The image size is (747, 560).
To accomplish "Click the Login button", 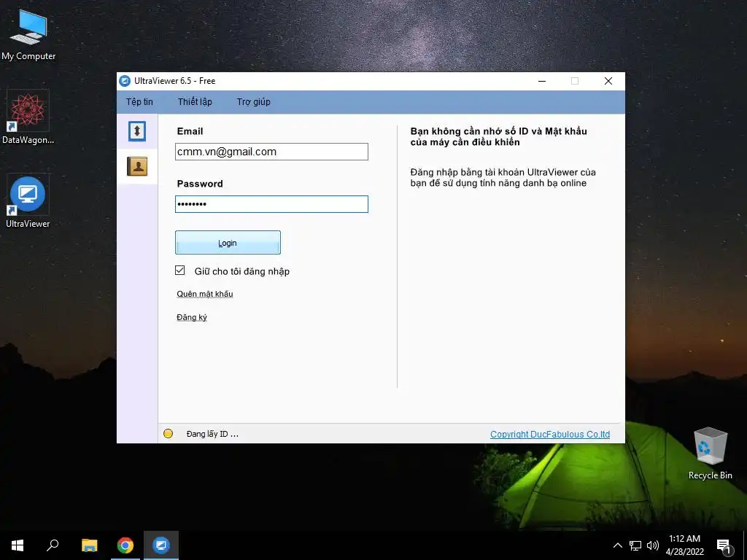I will pos(228,242).
